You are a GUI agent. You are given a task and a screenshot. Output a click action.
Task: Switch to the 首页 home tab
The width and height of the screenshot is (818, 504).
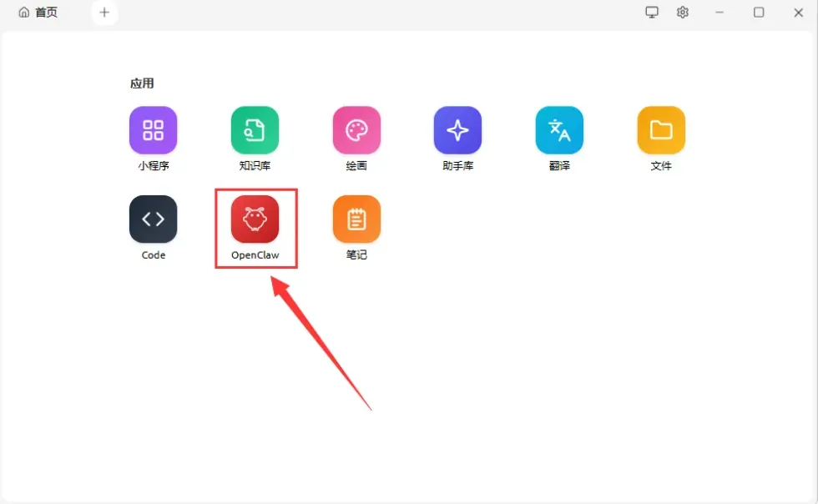[x=38, y=12]
